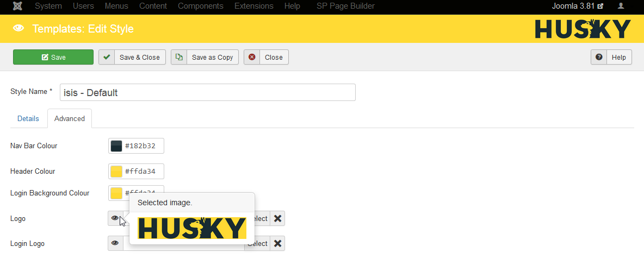Switch to the Details tab
The height and width of the screenshot is (259, 644).
pos(28,118)
